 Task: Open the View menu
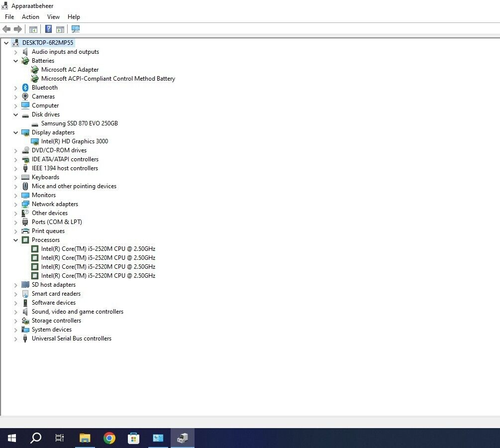(x=53, y=17)
